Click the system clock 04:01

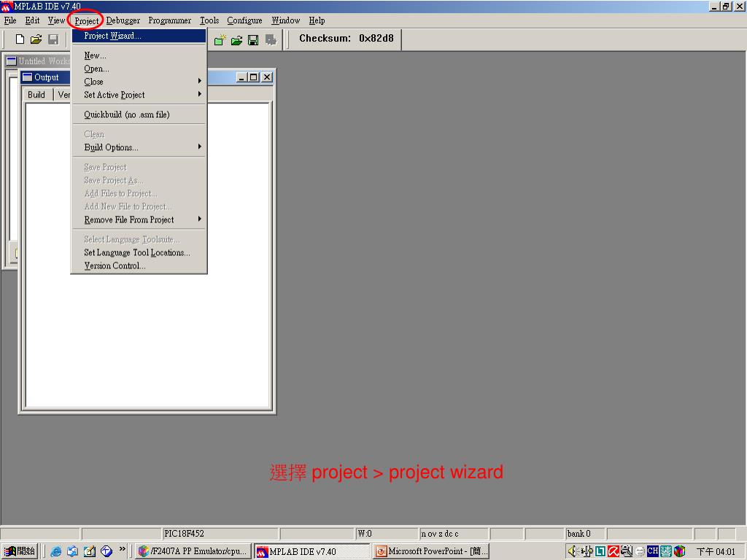click(x=716, y=551)
